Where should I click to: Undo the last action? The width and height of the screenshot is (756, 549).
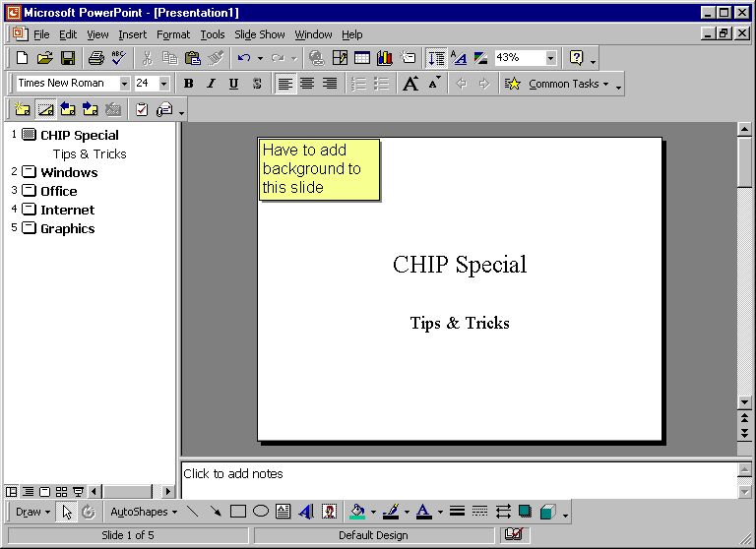coord(244,58)
